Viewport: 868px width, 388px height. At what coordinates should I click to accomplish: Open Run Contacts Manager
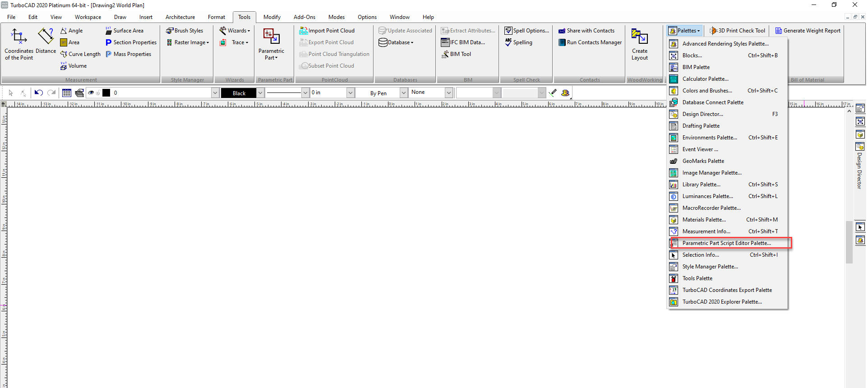point(590,42)
